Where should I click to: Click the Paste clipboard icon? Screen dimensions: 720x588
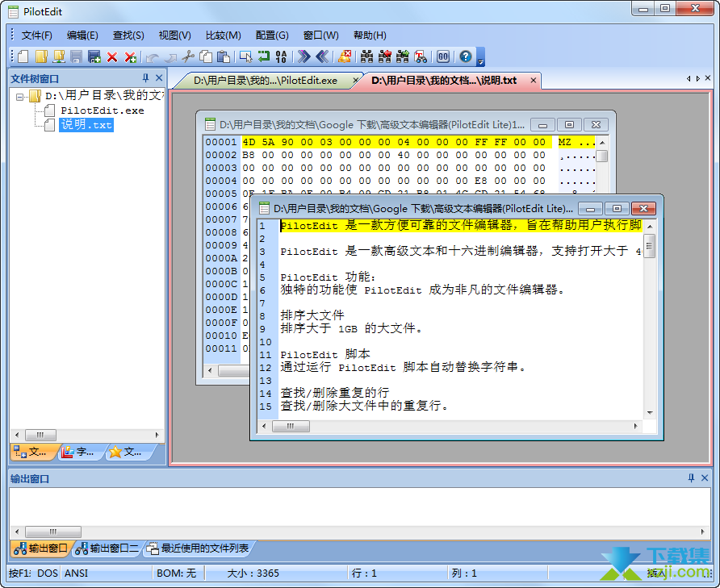pyautogui.click(x=224, y=56)
